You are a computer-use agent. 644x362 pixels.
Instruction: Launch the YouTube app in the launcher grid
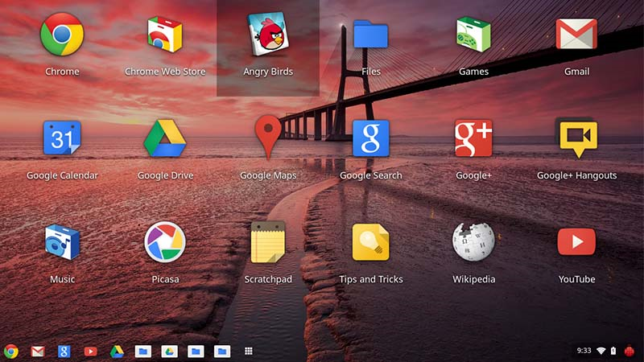[576, 242]
